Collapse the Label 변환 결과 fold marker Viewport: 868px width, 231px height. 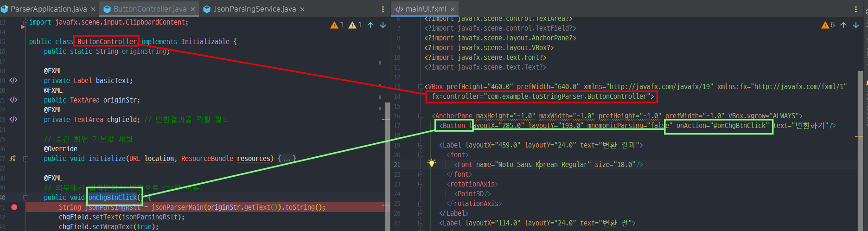pos(421,145)
